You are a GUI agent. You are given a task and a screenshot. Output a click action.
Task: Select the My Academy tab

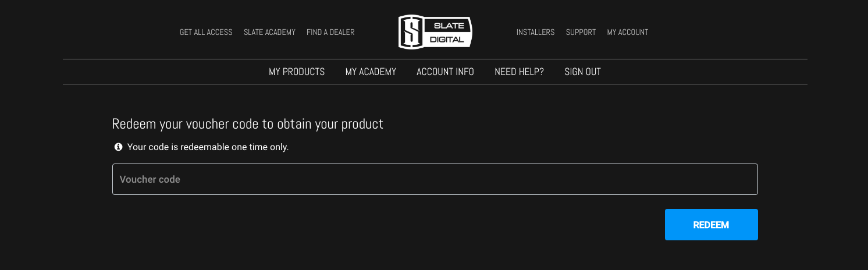click(x=371, y=72)
